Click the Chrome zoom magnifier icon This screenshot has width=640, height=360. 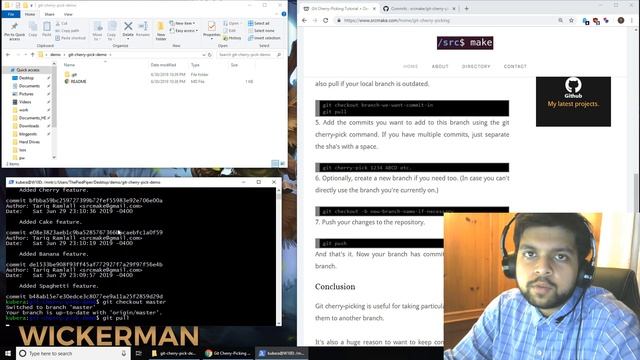coord(560,20)
